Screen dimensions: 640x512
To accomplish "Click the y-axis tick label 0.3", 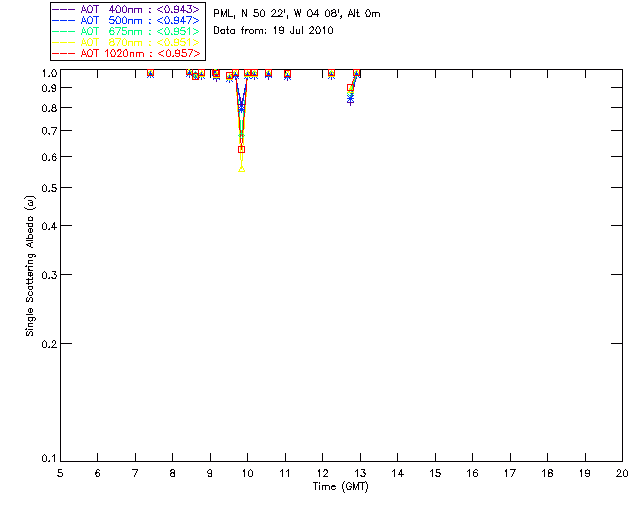I will pos(49,275).
